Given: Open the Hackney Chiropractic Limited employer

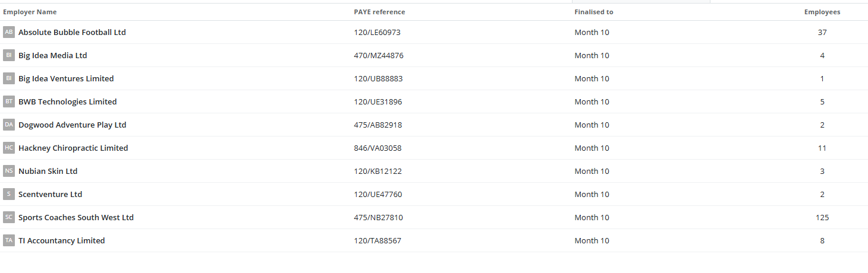Looking at the screenshot, I should pyautogui.click(x=73, y=148).
